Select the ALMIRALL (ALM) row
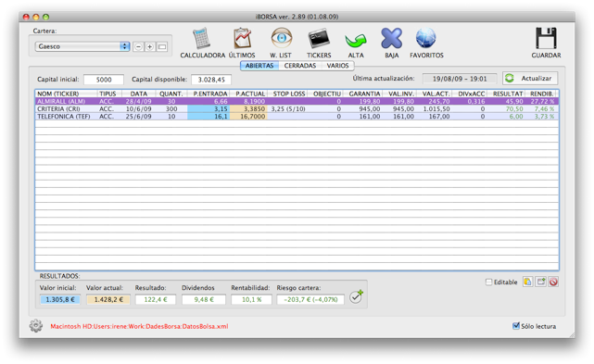The image size is (594, 364). pos(297,102)
